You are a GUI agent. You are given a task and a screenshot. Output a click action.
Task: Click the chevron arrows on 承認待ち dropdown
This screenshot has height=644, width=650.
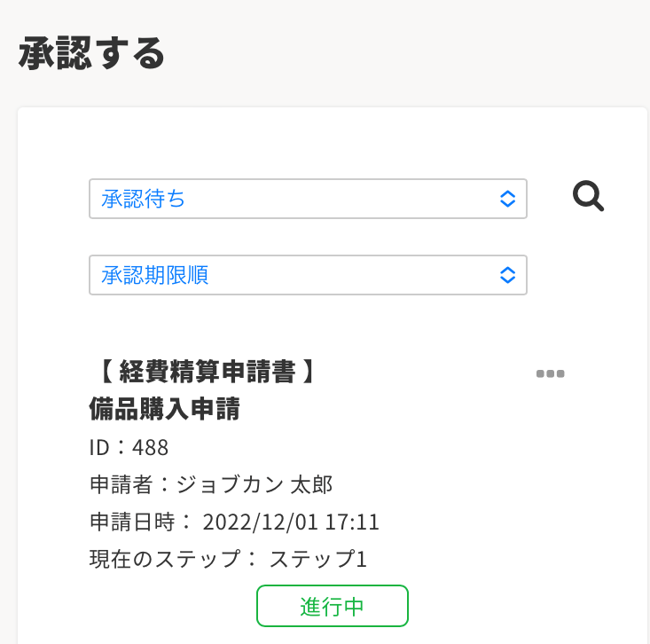point(507,199)
